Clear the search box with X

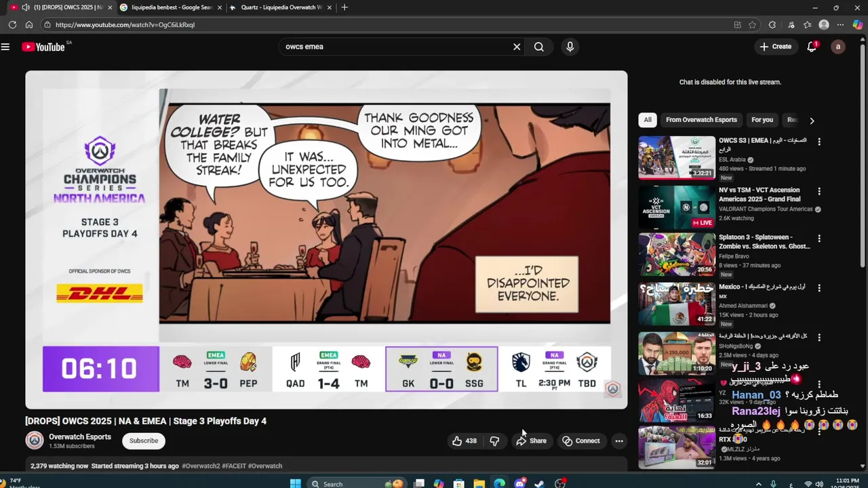[517, 47]
